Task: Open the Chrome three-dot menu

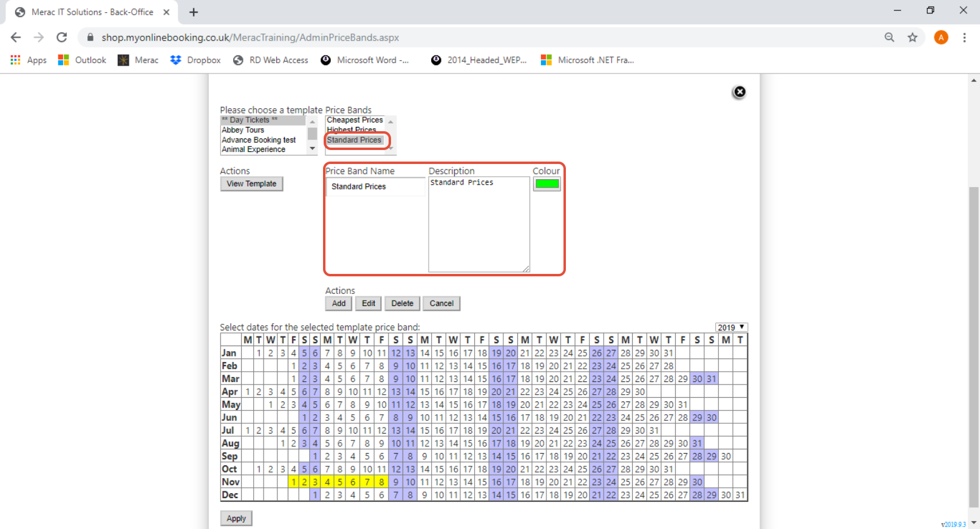Action: point(964,37)
